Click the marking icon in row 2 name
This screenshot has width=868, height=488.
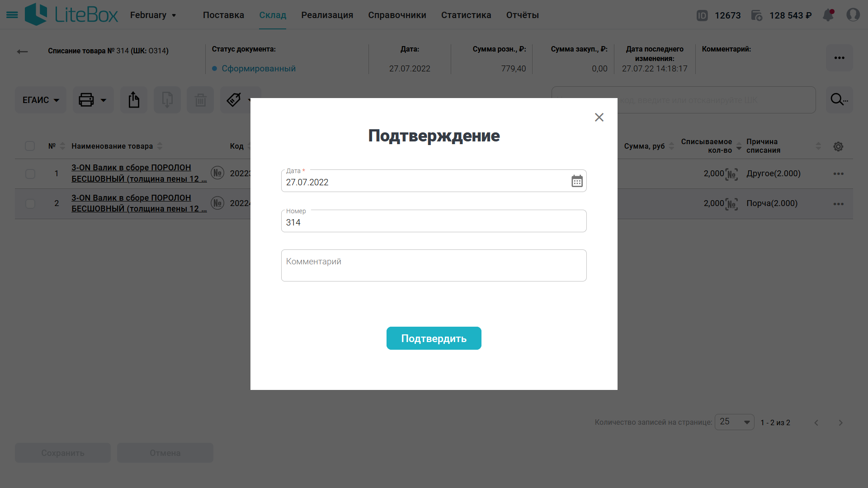coord(217,203)
